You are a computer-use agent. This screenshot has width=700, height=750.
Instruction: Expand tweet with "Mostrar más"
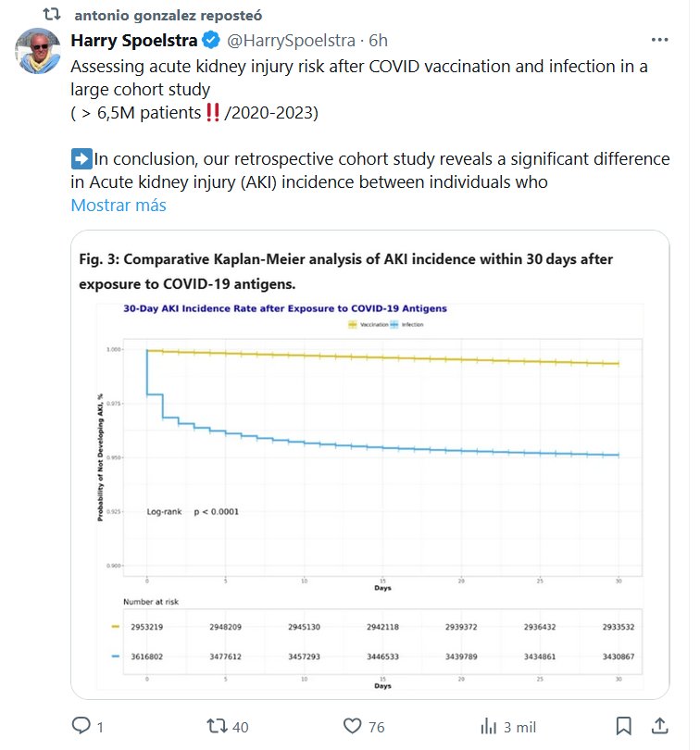pos(119,206)
